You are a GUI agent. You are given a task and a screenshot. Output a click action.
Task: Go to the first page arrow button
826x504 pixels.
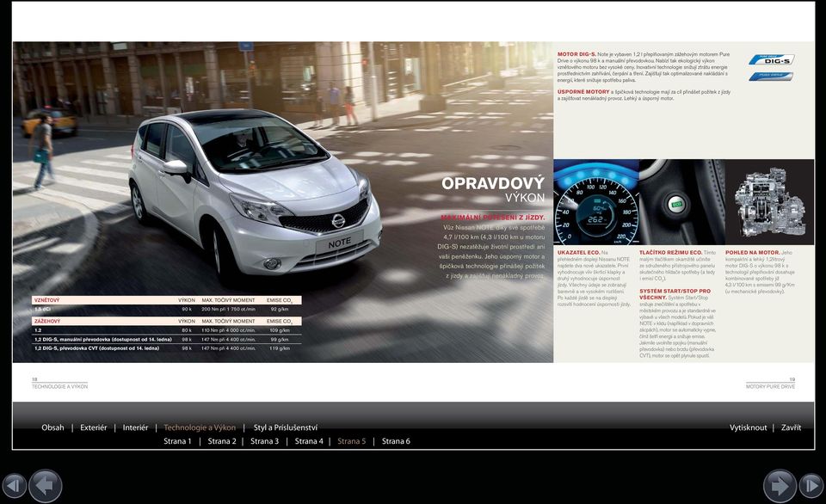click(15, 486)
